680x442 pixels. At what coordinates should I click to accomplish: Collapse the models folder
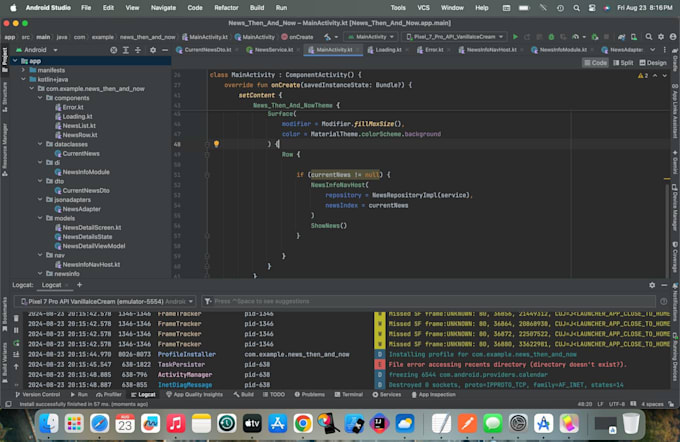[x=40, y=218]
